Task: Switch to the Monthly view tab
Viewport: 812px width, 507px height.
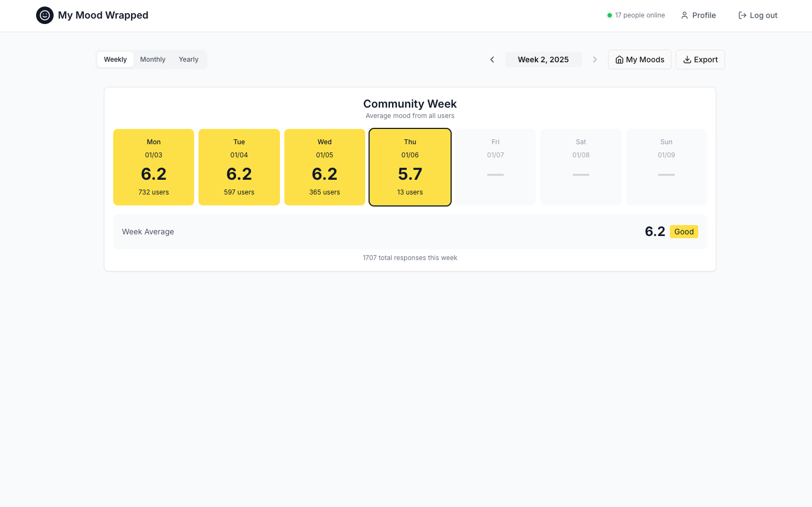Action: tap(153, 59)
